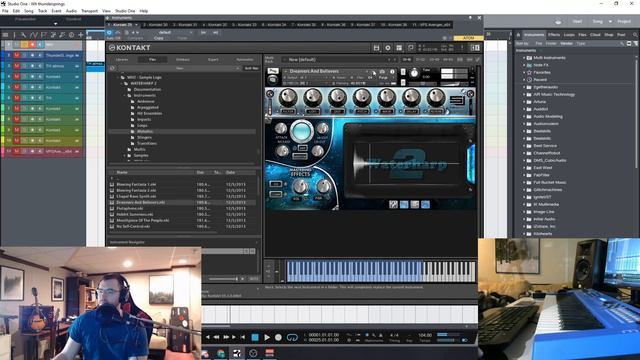Mute the VPSAvenger track 11

click(17, 151)
